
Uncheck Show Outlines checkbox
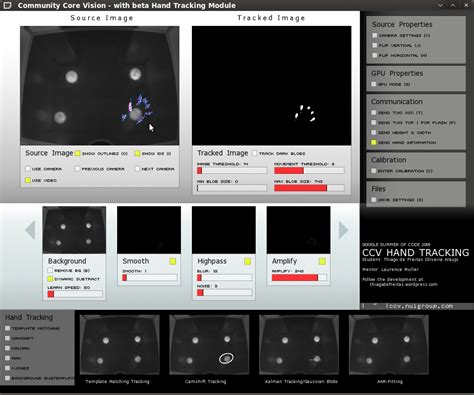point(77,153)
